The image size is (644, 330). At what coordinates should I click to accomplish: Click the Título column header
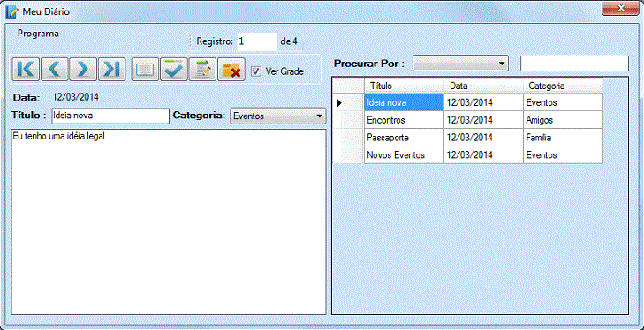click(404, 86)
